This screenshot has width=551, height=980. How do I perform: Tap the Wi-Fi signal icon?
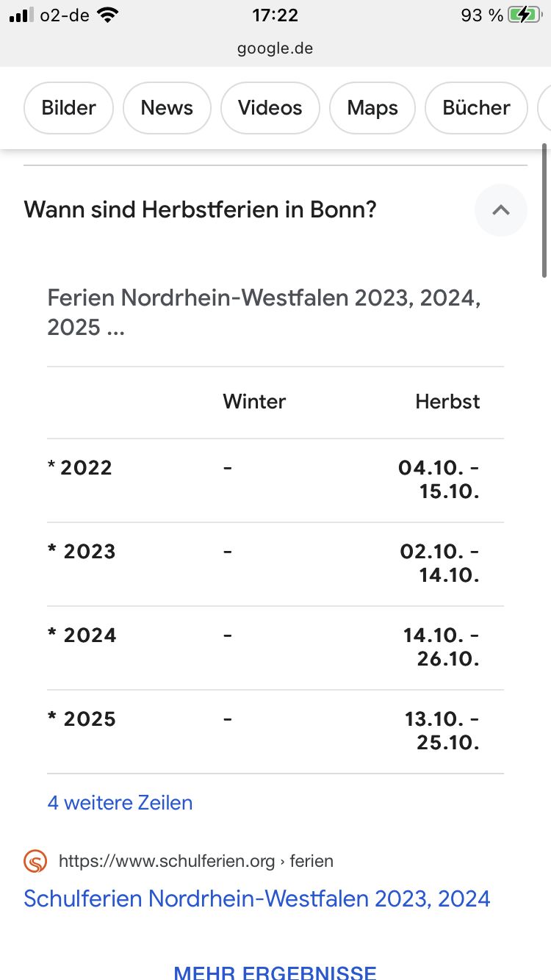coord(108,15)
